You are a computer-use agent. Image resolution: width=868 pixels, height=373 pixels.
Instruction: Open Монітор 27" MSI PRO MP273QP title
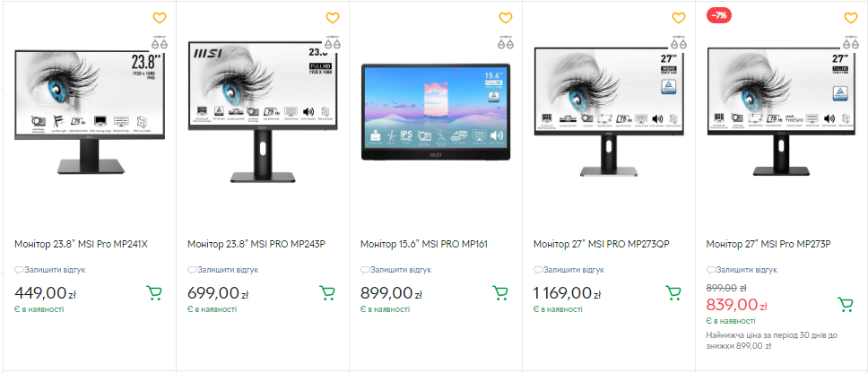602,244
